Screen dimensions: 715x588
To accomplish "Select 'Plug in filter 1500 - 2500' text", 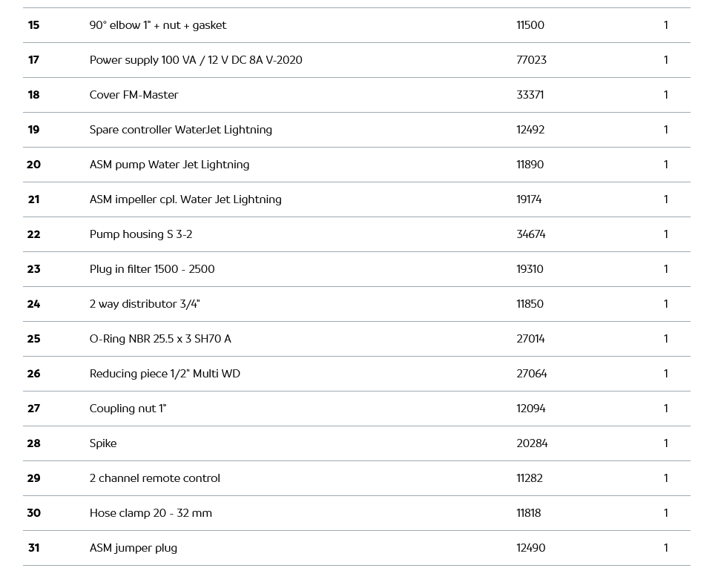I will coord(152,269).
